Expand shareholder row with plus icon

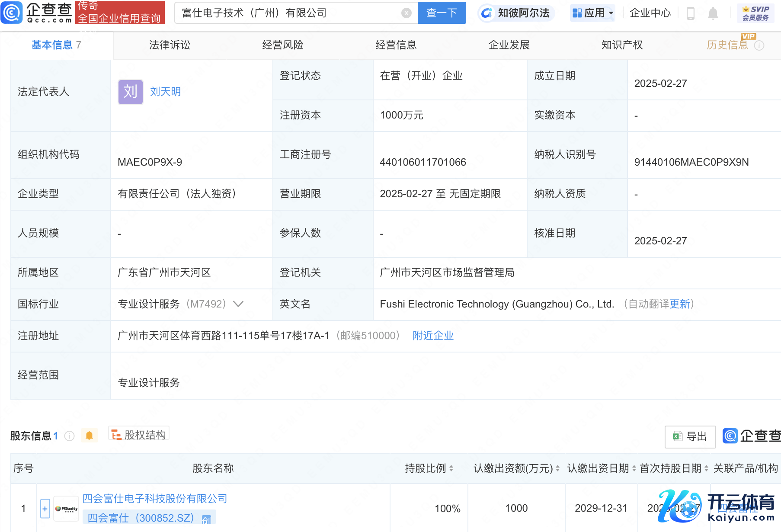point(45,509)
